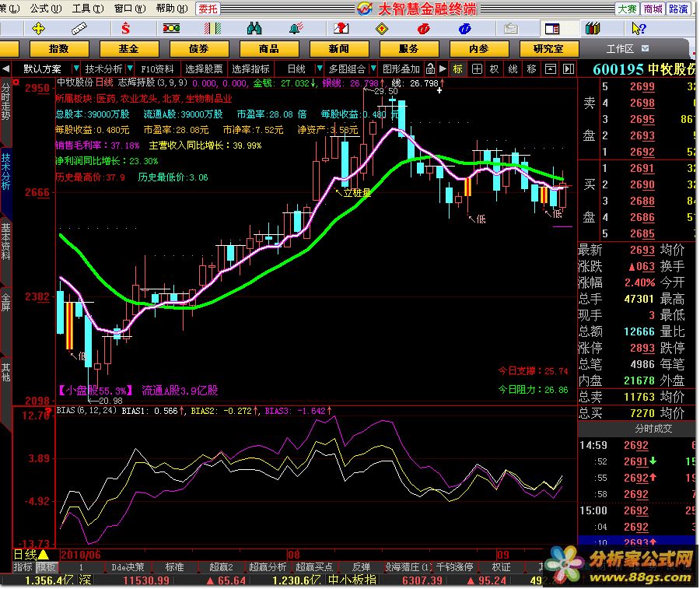The height and width of the screenshot is (589, 700).
Task: Open the 商品 category button
Action: click(269, 49)
